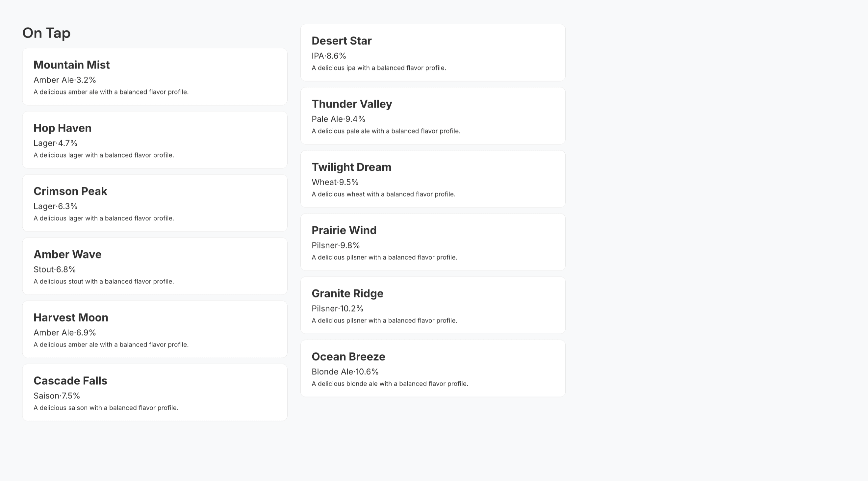Open the Crimson Peak entry
Image resolution: width=868 pixels, height=481 pixels.
click(155, 203)
